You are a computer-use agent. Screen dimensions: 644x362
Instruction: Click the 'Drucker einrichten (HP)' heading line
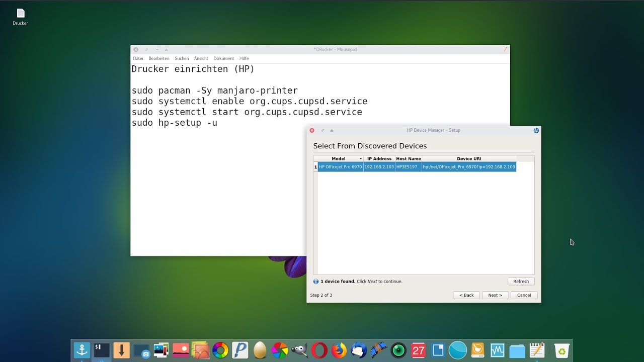[x=193, y=69]
